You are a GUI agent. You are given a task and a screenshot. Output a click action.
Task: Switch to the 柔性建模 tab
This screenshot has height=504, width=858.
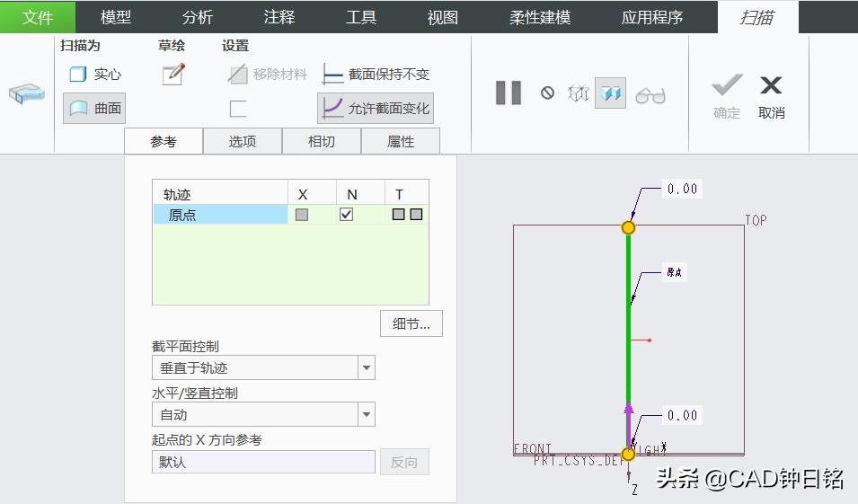pos(540,17)
